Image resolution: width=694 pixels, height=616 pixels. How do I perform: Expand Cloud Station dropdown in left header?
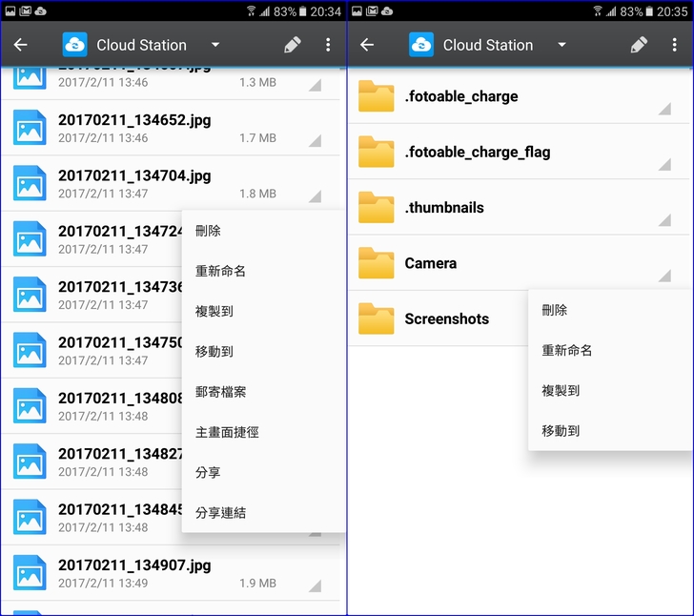(215, 45)
